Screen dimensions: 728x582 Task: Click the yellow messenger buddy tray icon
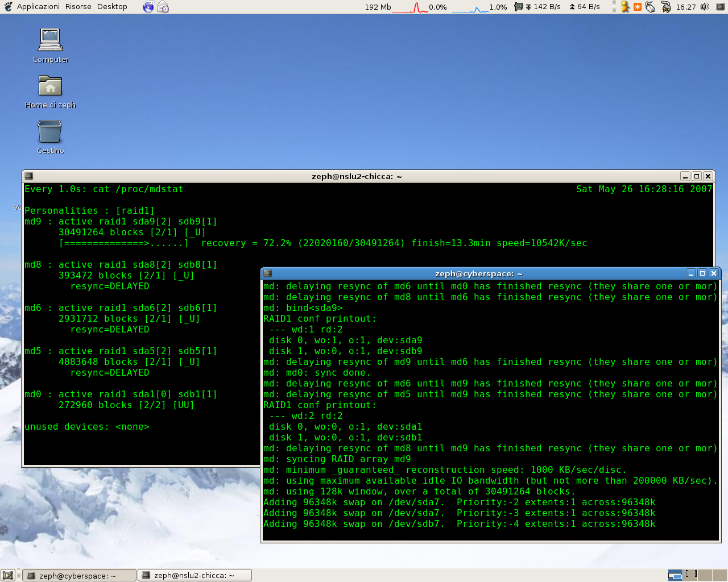click(x=625, y=7)
